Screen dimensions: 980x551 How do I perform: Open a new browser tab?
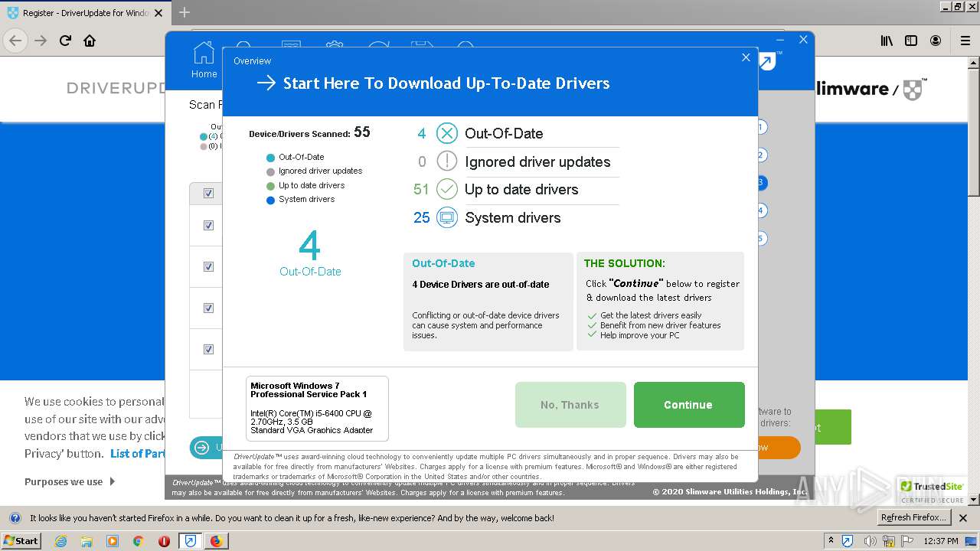tap(185, 12)
